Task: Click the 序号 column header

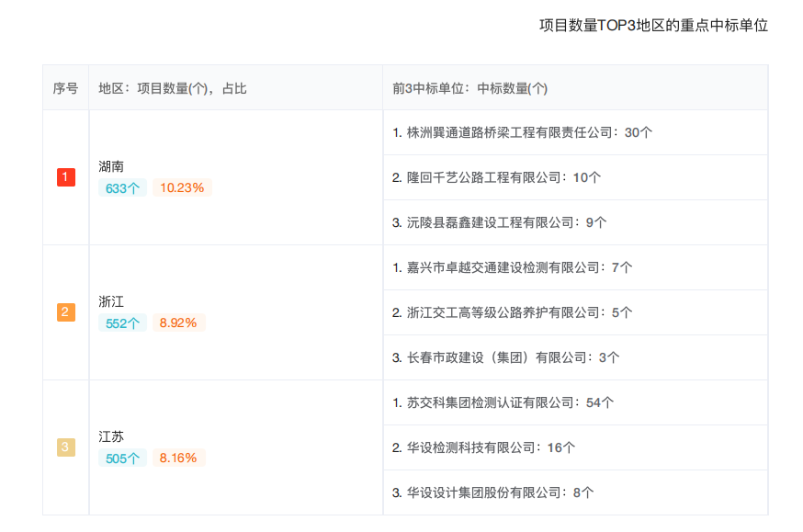Action: (65, 88)
